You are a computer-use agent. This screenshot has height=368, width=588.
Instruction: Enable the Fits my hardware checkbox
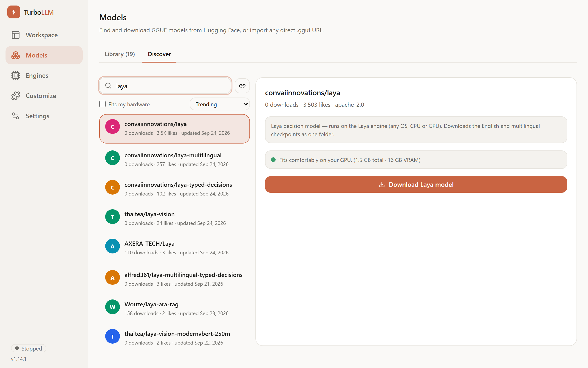point(102,104)
